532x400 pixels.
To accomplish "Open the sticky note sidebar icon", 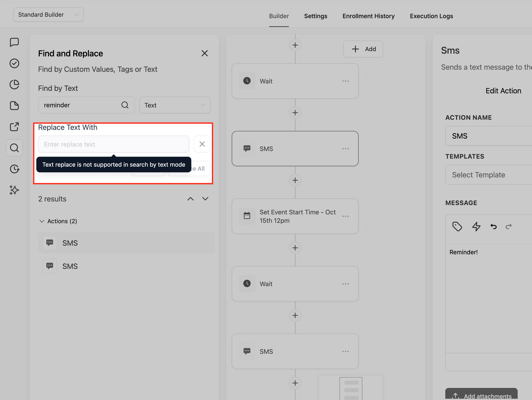I will click(14, 106).
